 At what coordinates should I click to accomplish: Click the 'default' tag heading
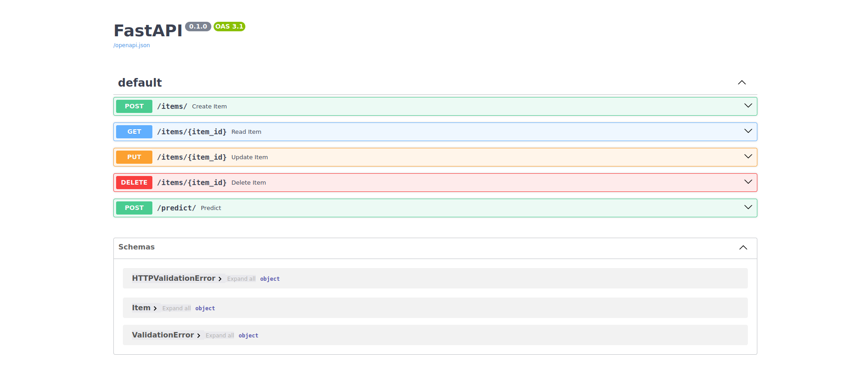click(x=140, y=83)
